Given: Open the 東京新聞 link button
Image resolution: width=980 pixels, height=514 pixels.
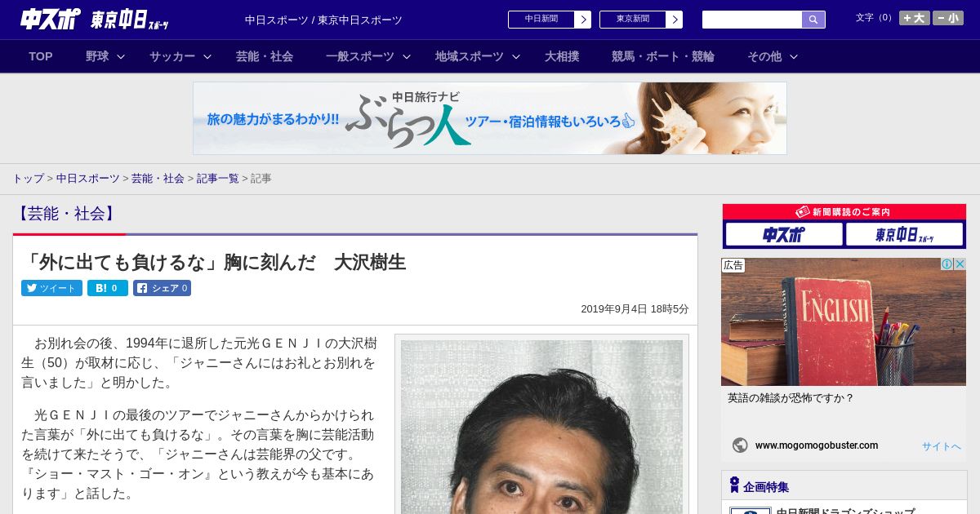Looking at the screenshot, I should (x=632, y=20).
